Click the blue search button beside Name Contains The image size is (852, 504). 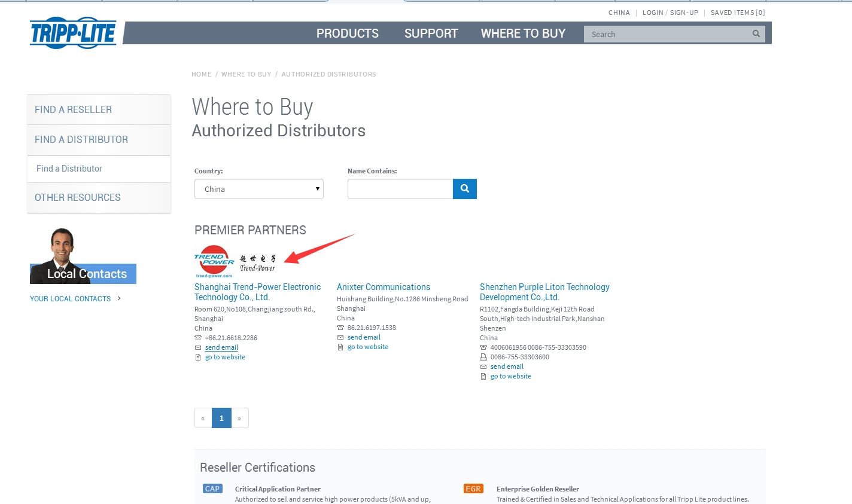tap(465, 189)
